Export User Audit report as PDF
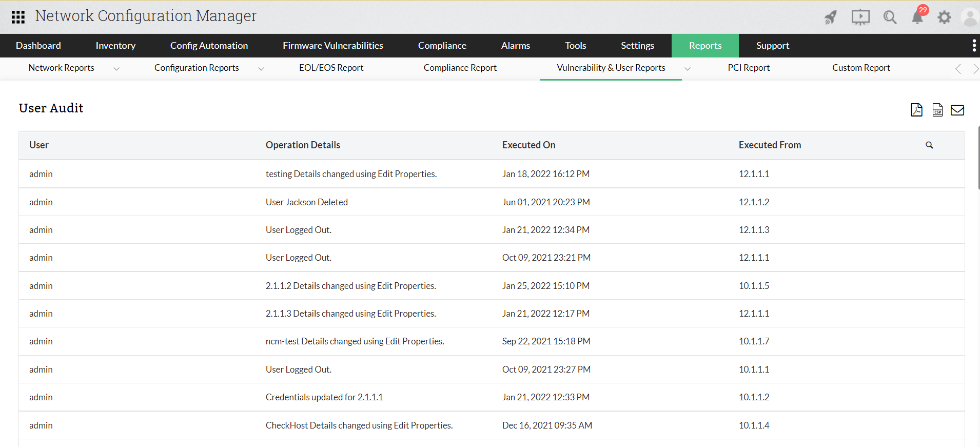The height and width of the screenshot is (447, 980). 916,110
